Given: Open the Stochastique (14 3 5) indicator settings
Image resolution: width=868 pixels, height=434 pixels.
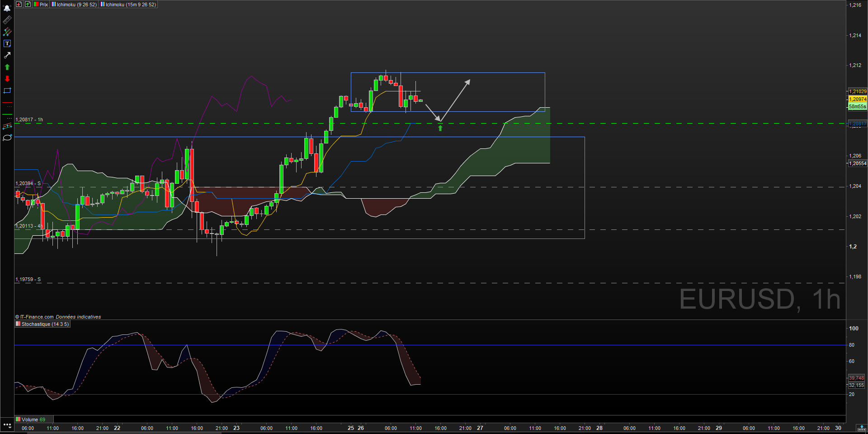Looking at the screenshot, I should (x=42, y=324).
